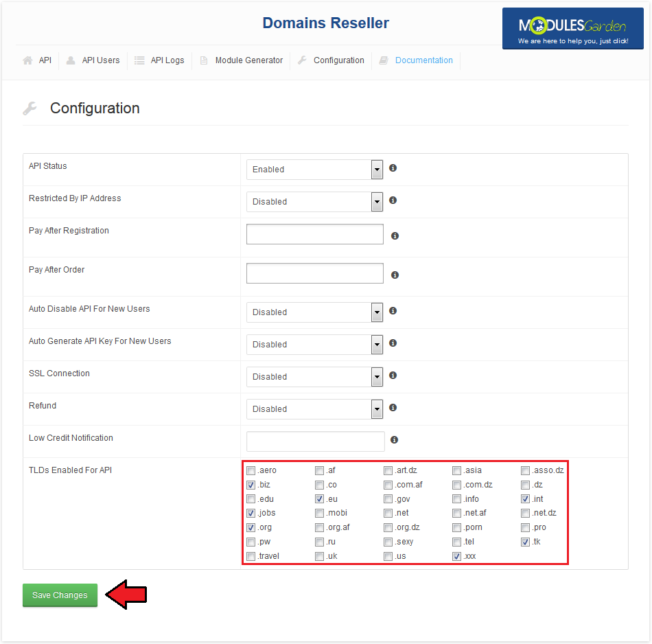652x644 pixels.
Task: Enable the .pro TLD checkbox
Action: (525, 527)
